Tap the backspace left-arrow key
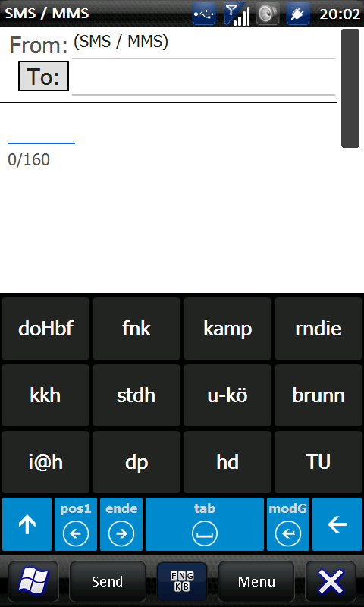The image size is (364, 607). tap(337, 524)
